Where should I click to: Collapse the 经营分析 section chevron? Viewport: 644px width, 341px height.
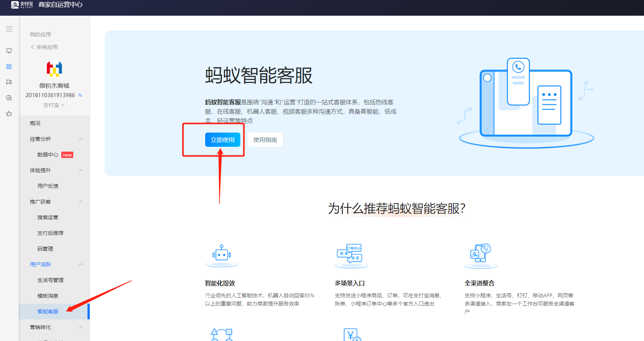coord(81,139)
